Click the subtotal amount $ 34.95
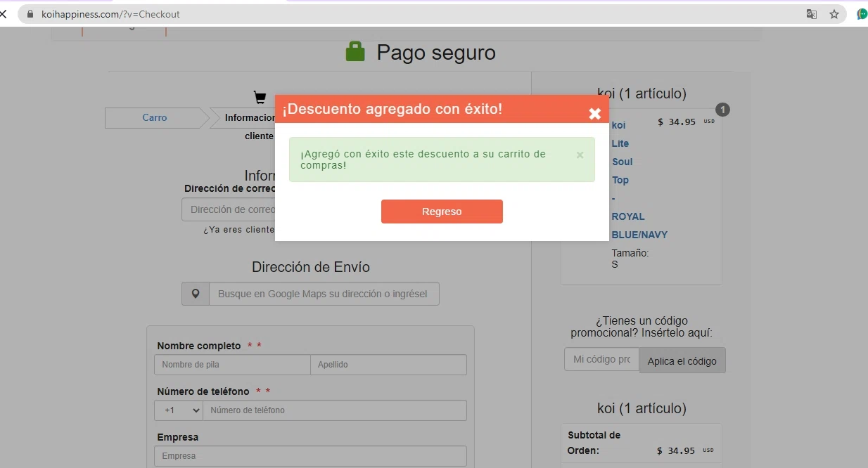The width and height of the screenshot is (868, 468). coord(677,450)
